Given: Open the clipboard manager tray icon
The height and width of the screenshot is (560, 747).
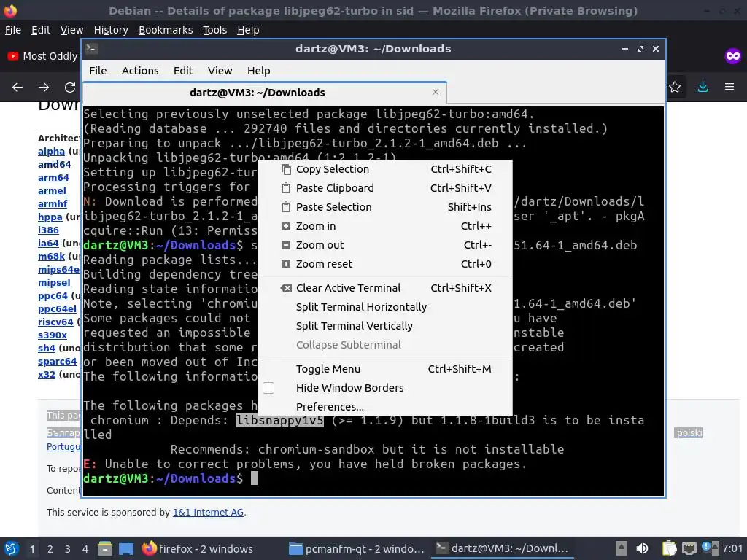Looking at the screenshot, I should click(x=670, y=548).
